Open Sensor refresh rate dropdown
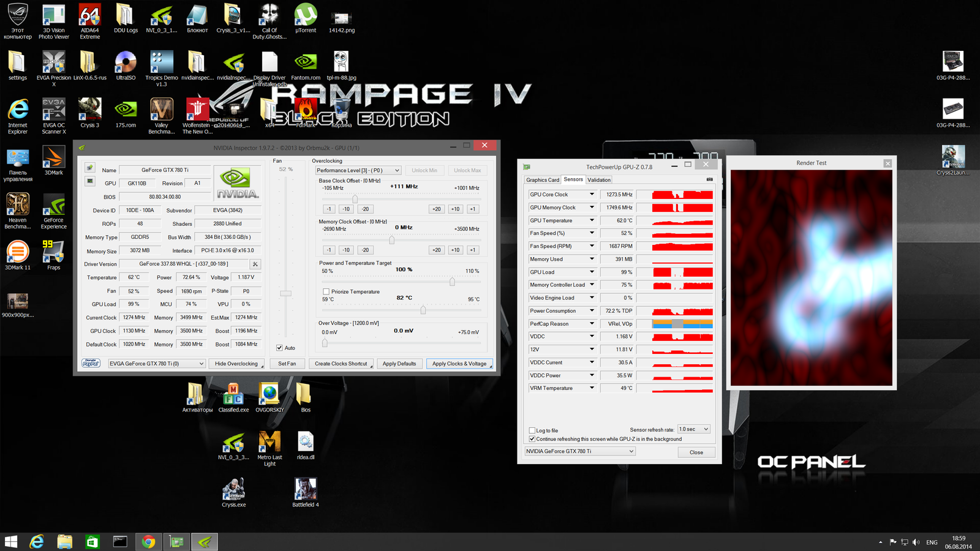This screenshot has height=551, width=980. [694, 429]
